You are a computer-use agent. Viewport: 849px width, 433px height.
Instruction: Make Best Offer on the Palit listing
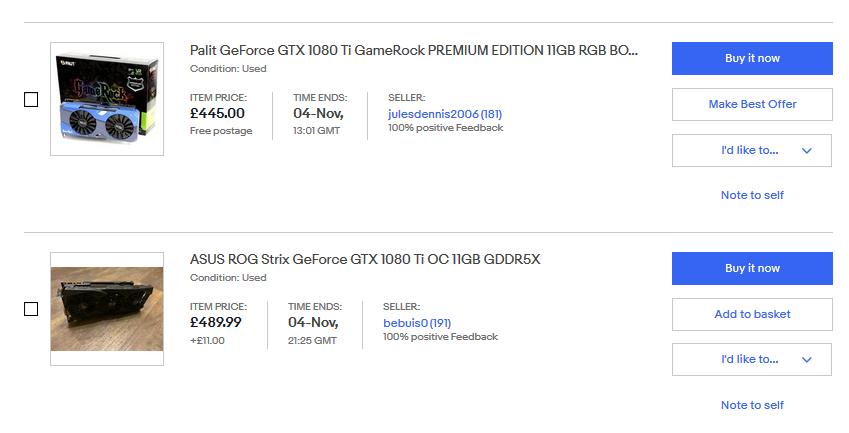click(x=752, y=104)
